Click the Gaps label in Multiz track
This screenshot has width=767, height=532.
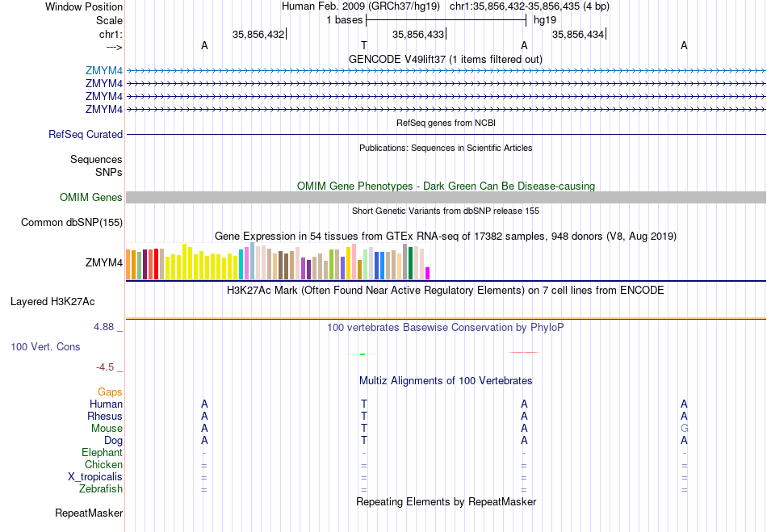pyautogui.click(x=110, y=392)
